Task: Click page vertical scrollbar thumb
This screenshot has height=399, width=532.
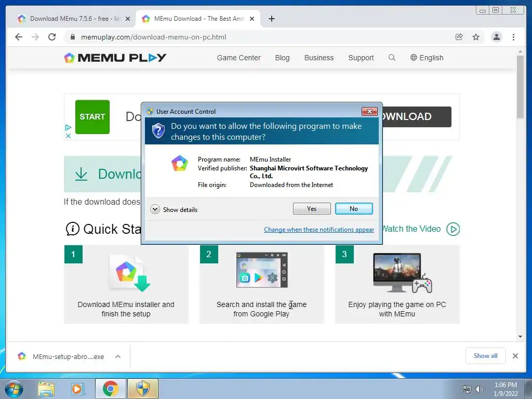Action: pos(520,87)
